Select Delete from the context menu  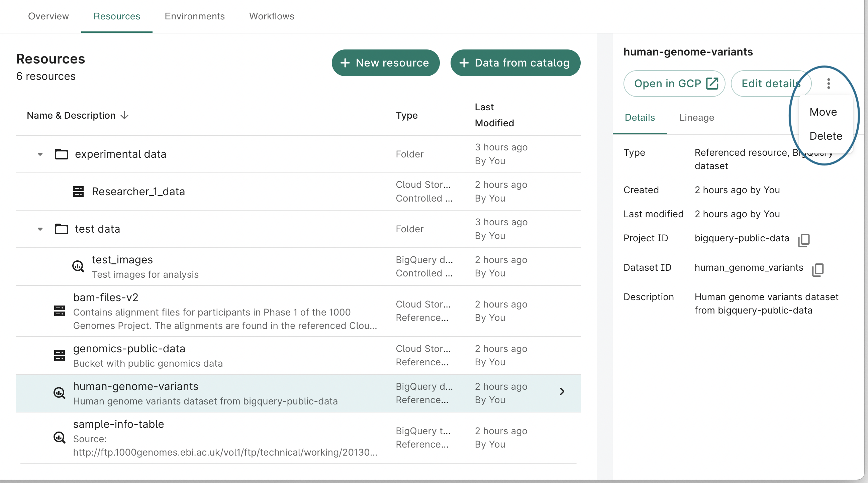(826, 136)
